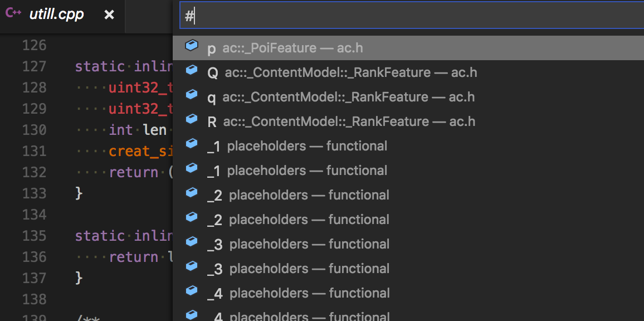Click the module cube icon beside "p ac::_PoiFeature"
Image resolution: width=644 pixels, height=321 pixels.
pyautogui.click(x=191, y=47)
